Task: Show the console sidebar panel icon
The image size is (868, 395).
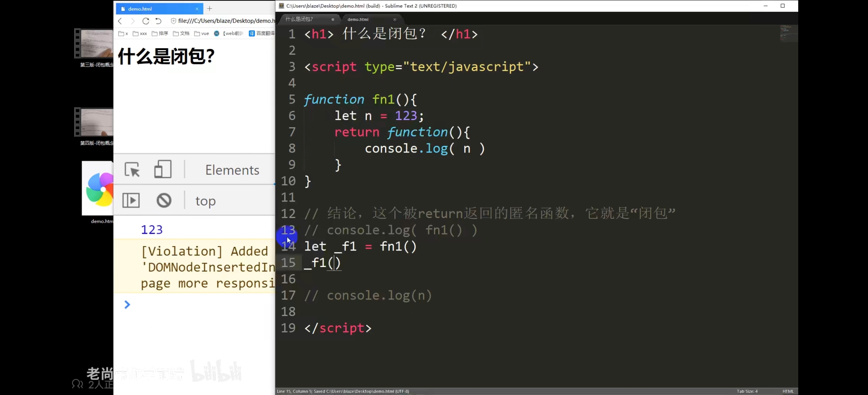Action: tap(131, 200)
